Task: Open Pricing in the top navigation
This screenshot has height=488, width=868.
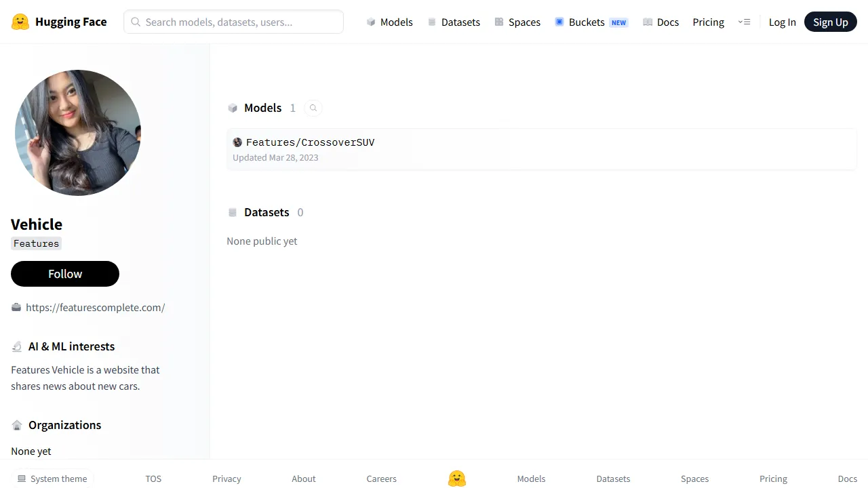Action: (708, 22)
